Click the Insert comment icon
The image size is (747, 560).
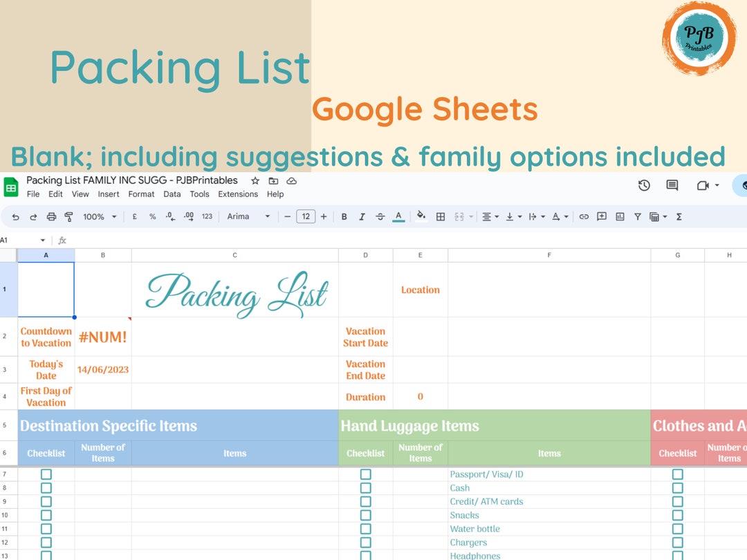tap(601, 216)
